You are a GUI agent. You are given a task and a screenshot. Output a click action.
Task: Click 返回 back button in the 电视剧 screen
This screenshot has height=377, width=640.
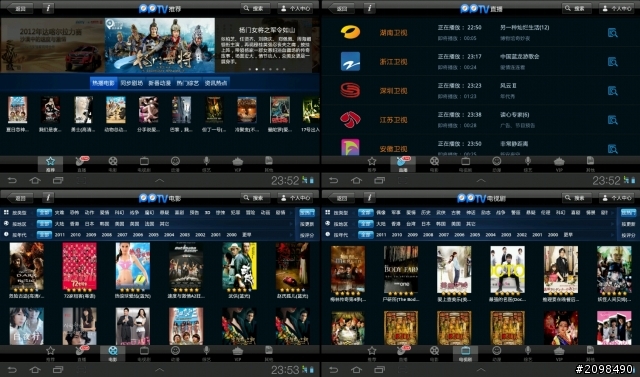coord(341,198)
